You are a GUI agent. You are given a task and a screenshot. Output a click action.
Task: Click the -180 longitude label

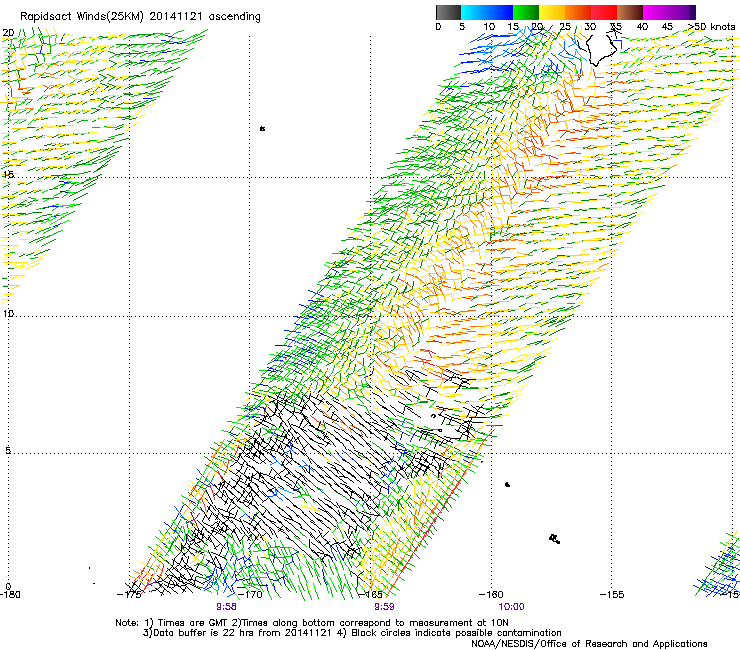[x=10, y=595]
